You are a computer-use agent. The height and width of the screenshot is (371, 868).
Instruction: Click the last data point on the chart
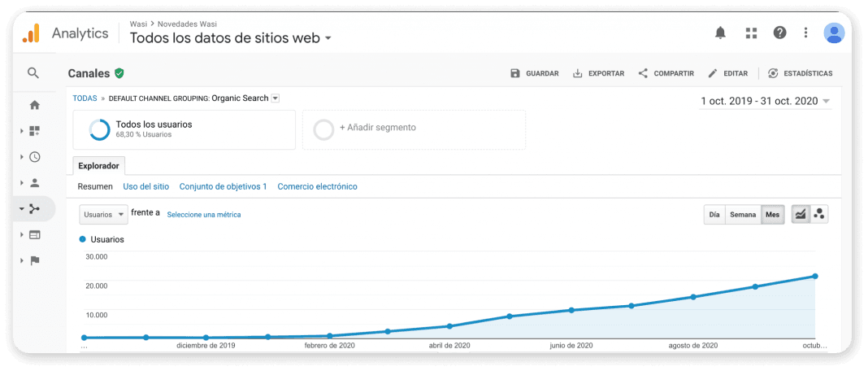pos(815,276)
